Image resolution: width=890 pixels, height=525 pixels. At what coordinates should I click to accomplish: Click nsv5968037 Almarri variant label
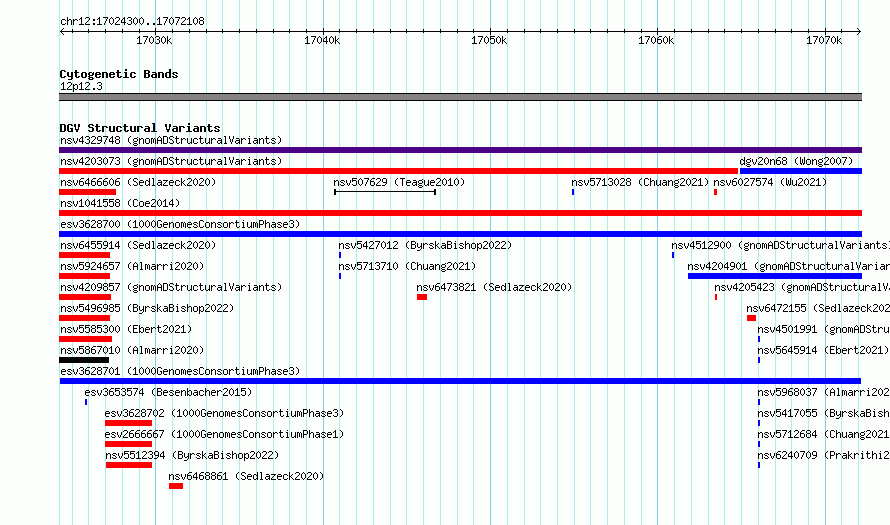click(824, 392)
